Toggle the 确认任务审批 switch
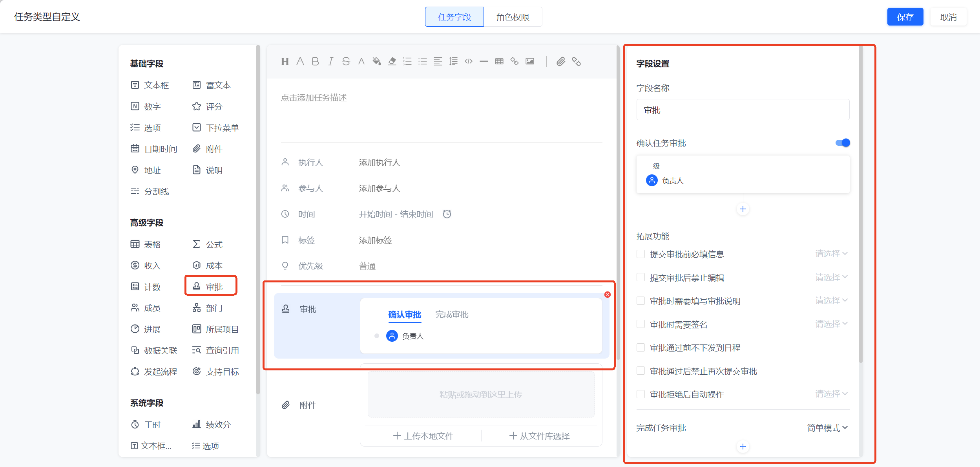This screenshot has height=467, width=980. [x=843, y=143]
